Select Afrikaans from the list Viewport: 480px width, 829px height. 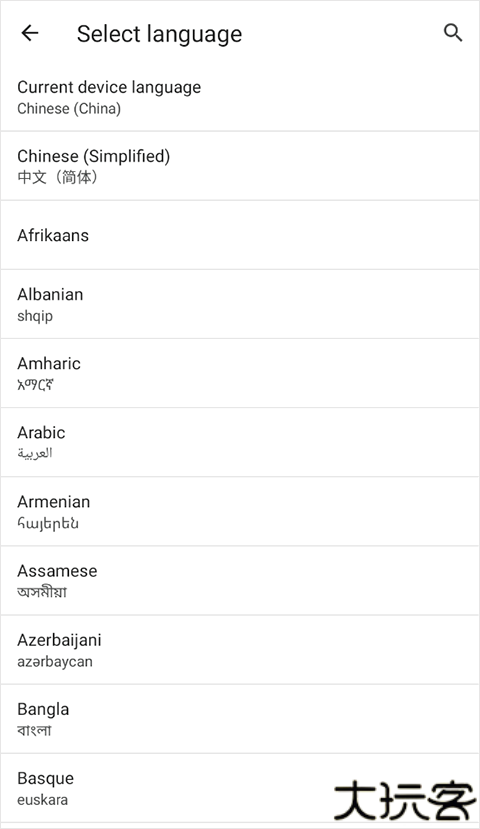(240, 235)
